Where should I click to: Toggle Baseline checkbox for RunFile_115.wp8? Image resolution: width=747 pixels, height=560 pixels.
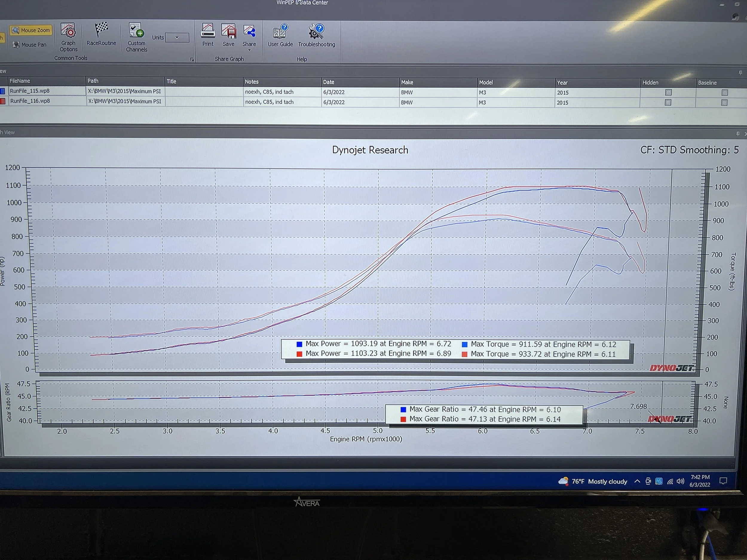(724, 92)
